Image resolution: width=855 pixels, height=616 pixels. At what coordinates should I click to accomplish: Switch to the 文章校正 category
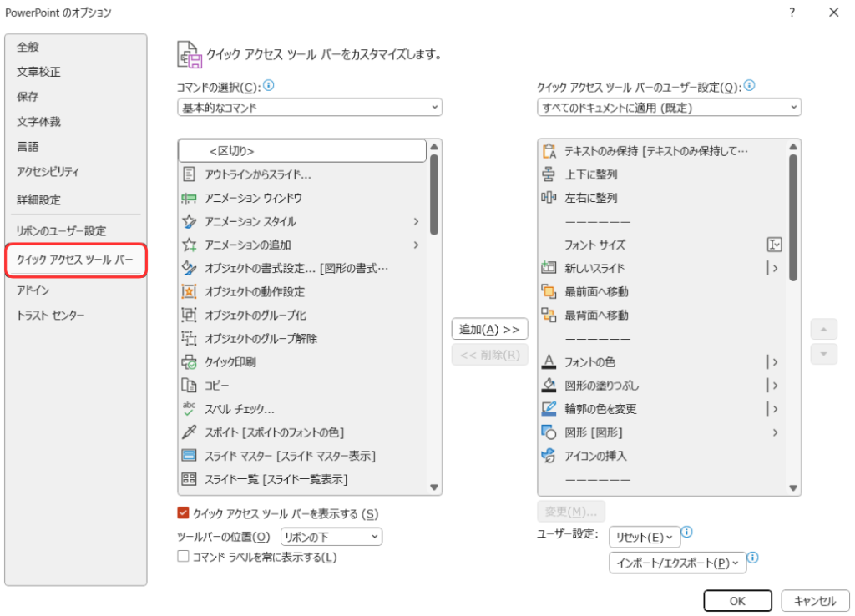[x=76, y=72]
